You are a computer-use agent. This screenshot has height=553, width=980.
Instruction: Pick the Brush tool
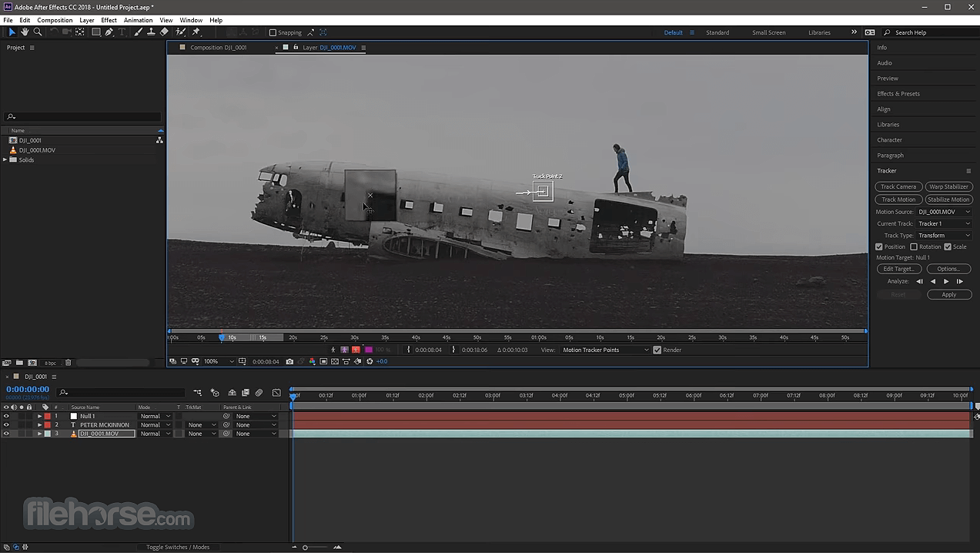pyautogui.click(x=139, y=32)
